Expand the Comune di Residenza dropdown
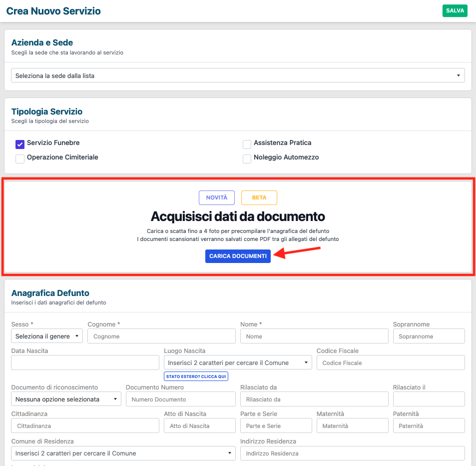Screen dimensions: 476x466 click(123, 453)
